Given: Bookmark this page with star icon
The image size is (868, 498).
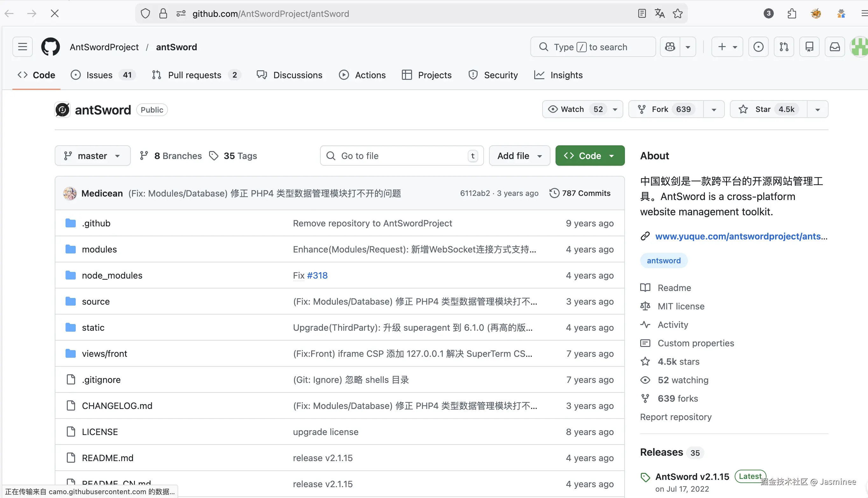Looking at the screenshot, I should (x=677, y=14).
